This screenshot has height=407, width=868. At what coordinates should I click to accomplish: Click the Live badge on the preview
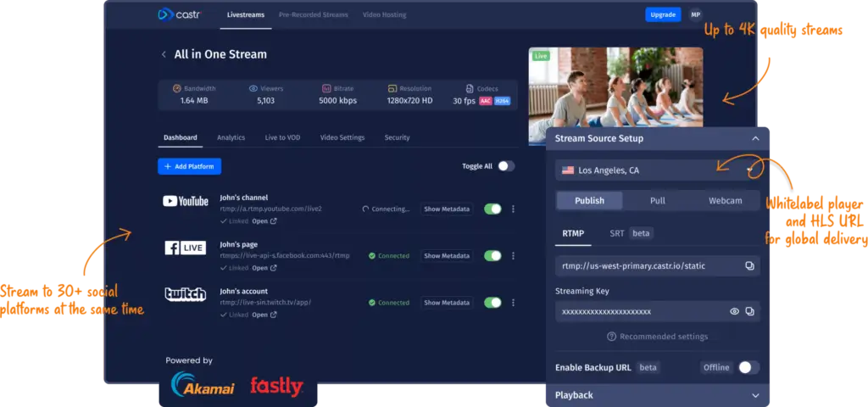click(540, 57)
